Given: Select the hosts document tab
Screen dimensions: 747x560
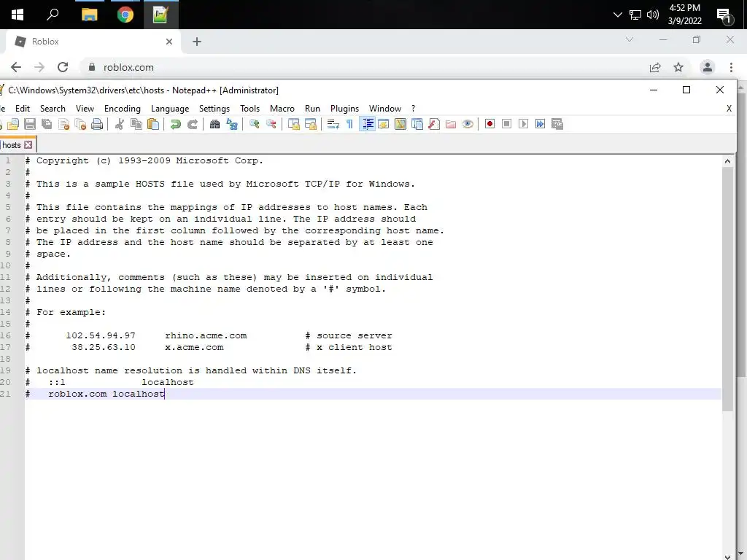Looking at the screenshot, I should click(12, 145).
